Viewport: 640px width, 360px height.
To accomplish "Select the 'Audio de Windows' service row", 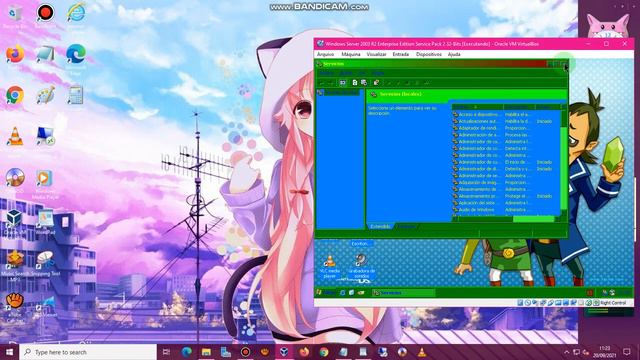I will point(506,210).
